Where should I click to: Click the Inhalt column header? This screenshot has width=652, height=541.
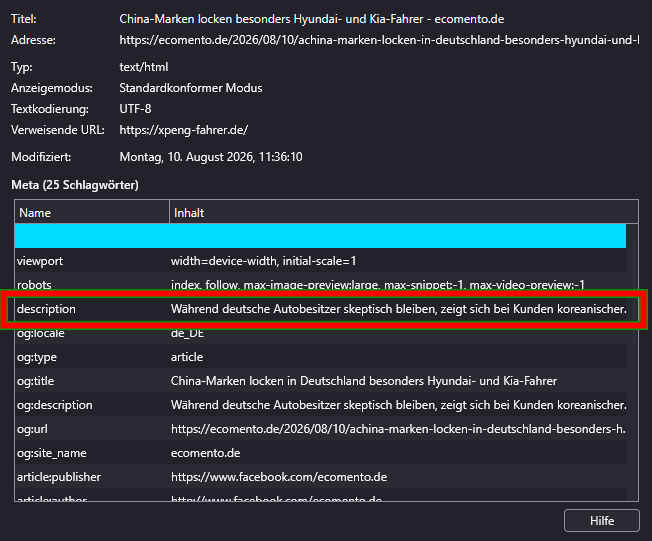(404, 212)
